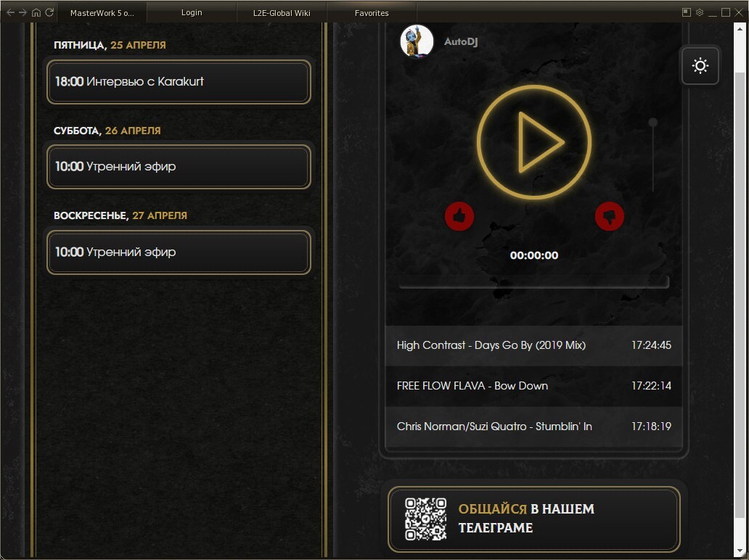Open browser settings with the gear icon
The image size is (749, 560).
(x=698, y=12)
